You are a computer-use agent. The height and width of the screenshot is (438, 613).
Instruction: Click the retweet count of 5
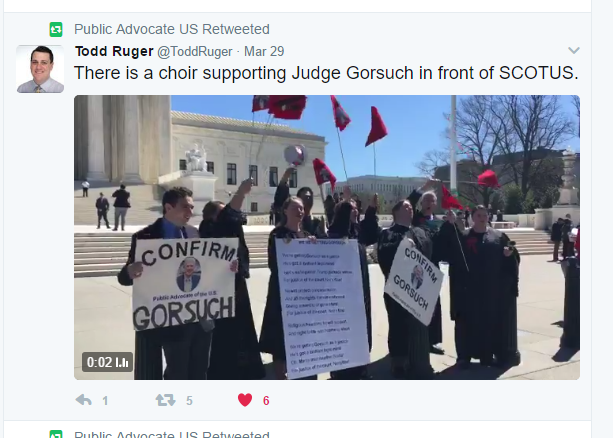click(189, 401)
